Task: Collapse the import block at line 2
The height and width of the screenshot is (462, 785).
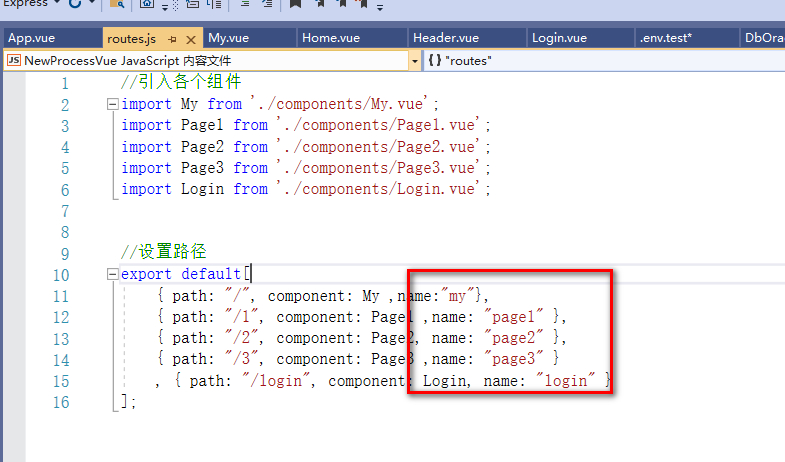Action: [x=113, y=104]
